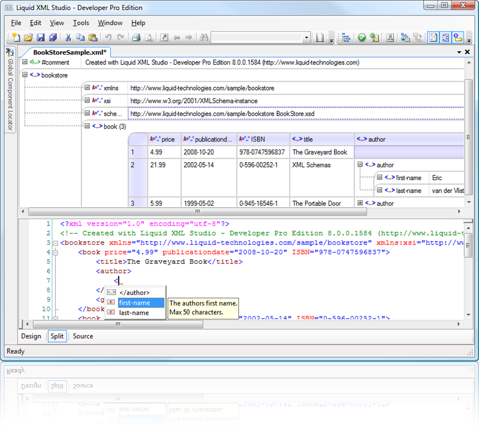Click the go-to-definition arrow box icon
This screenshot has width=479, height=448.
[x=164, y=37]
